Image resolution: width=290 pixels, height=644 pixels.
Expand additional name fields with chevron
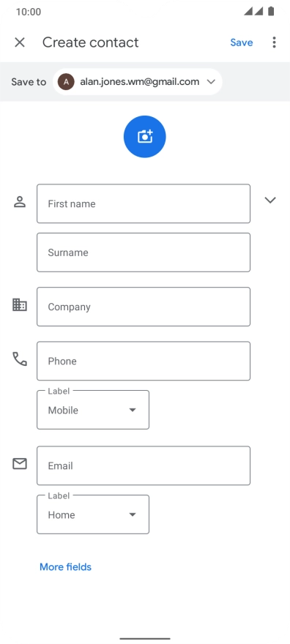270,200
